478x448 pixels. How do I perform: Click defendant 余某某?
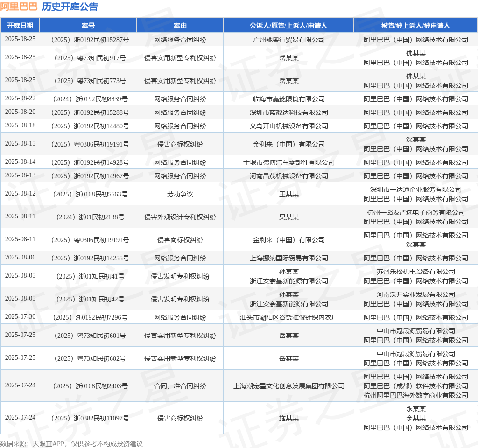[x=415, y=418]
